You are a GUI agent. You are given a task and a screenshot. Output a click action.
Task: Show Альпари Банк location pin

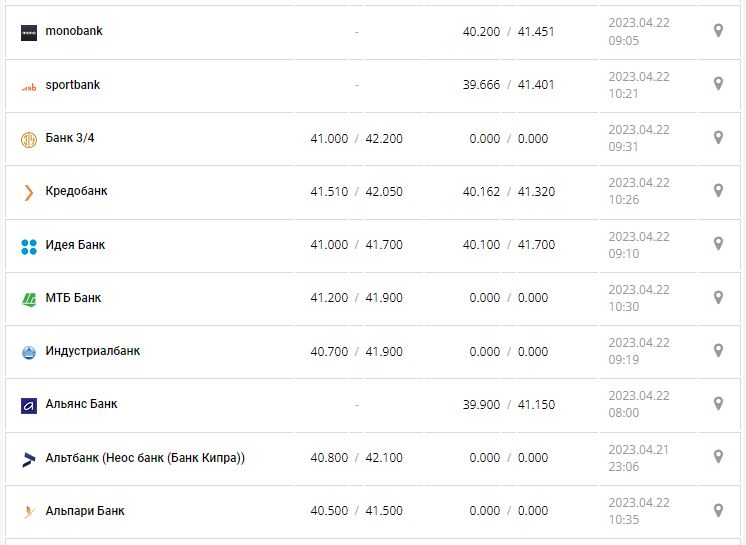pyautogui.click(x=718, y=510)
